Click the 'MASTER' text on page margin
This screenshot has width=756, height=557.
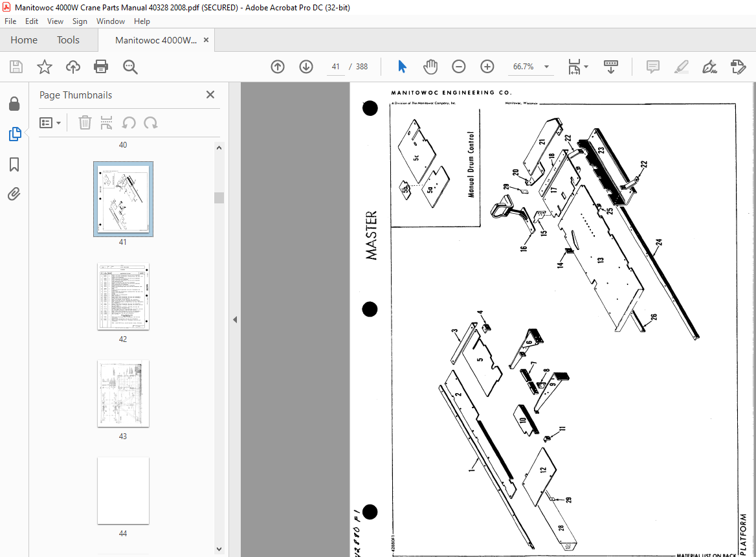click(x=371, y=235)
